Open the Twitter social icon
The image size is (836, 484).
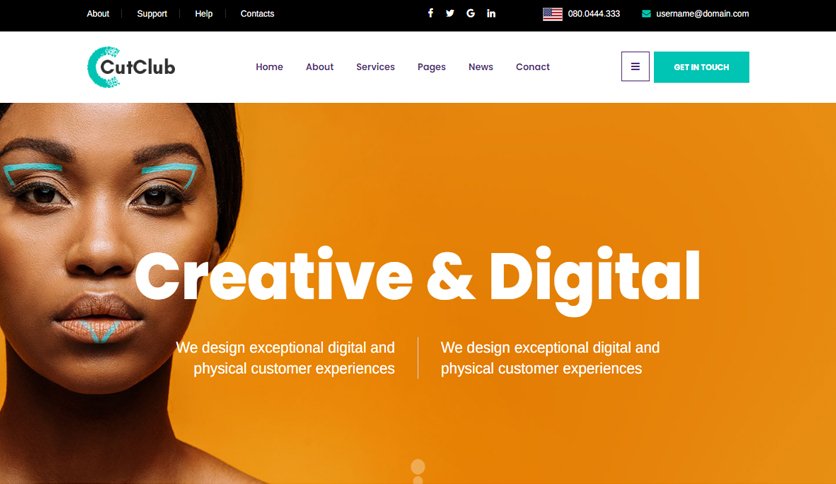click(x=450, y=13)
